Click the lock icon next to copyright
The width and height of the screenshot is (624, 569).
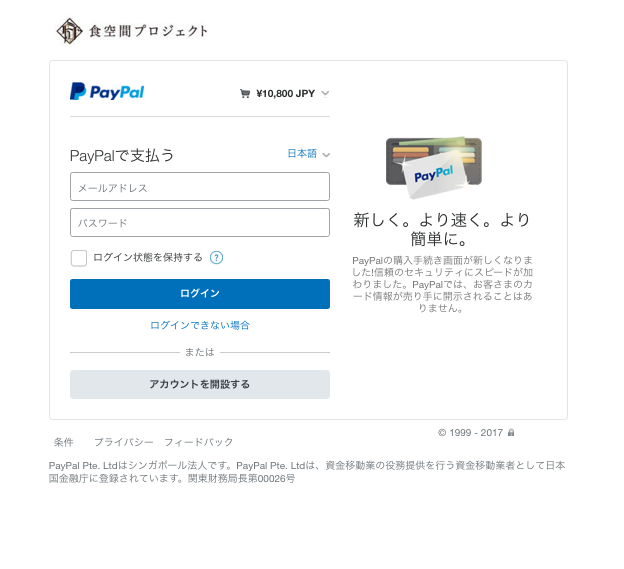511,433
